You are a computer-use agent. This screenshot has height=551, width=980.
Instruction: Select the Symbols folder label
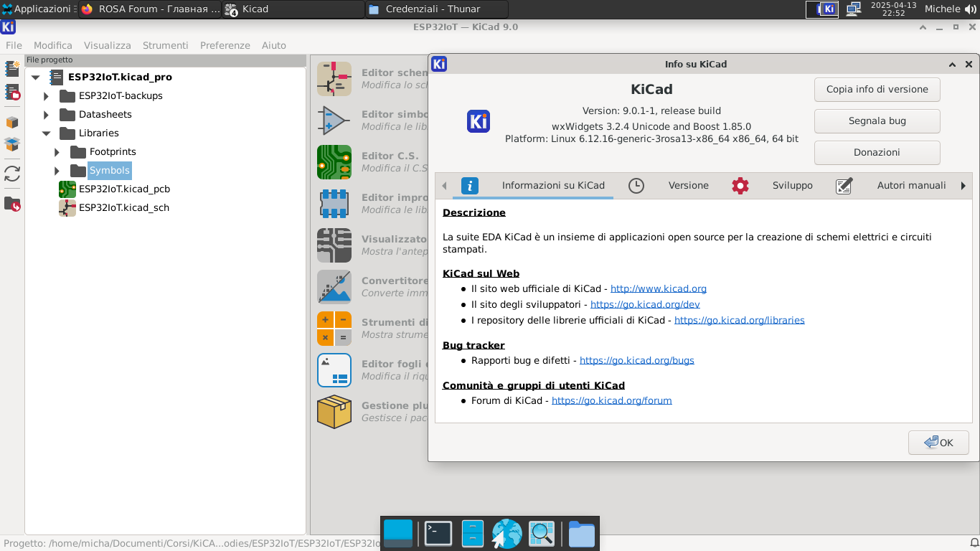pyautogui.click(x=110, y=171)
